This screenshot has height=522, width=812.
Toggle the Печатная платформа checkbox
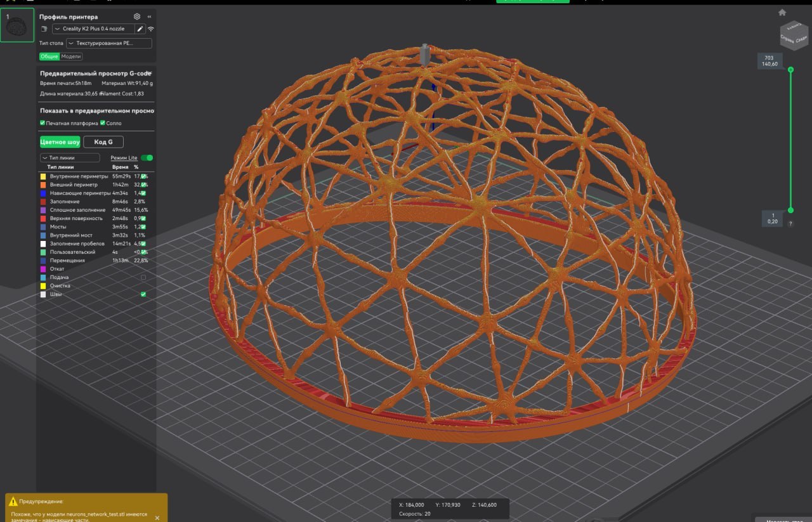43,123
